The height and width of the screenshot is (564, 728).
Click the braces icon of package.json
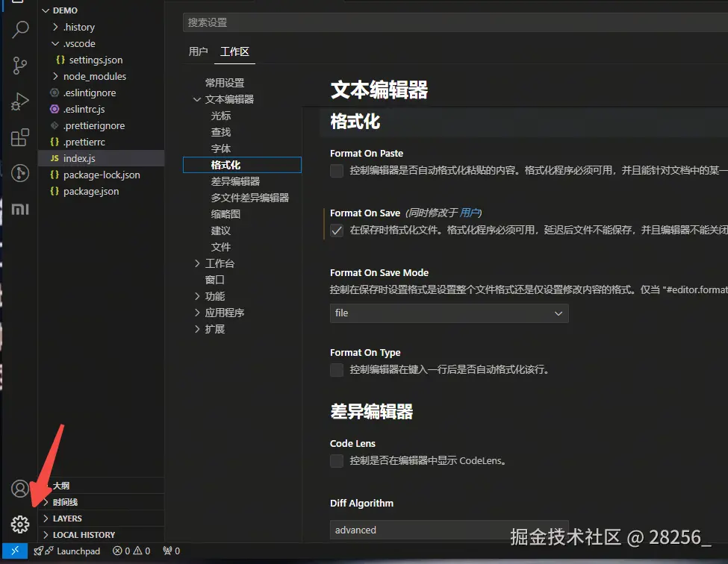55,191
